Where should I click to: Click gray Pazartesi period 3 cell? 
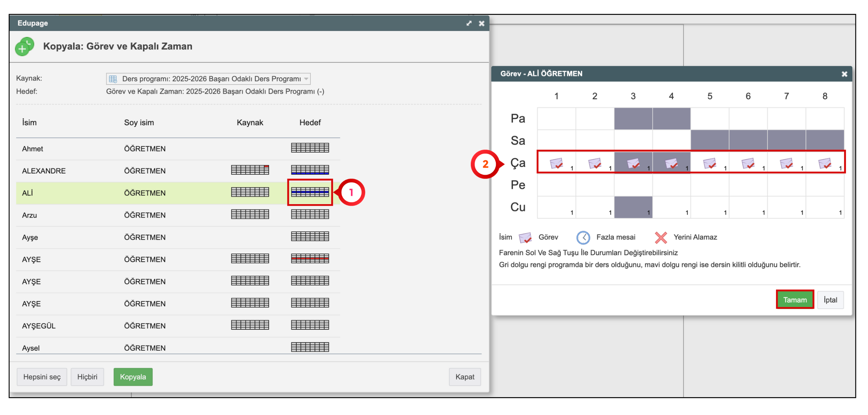click(633, 119)
